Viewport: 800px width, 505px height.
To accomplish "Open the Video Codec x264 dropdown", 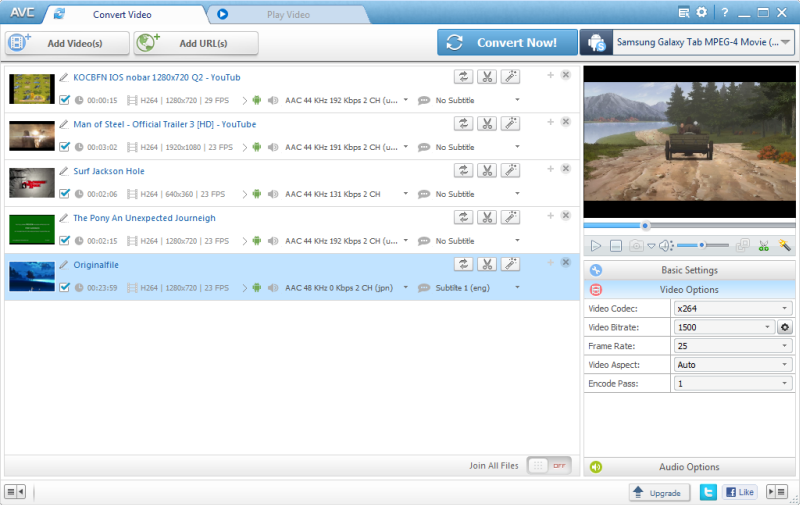I will (733, 308).
